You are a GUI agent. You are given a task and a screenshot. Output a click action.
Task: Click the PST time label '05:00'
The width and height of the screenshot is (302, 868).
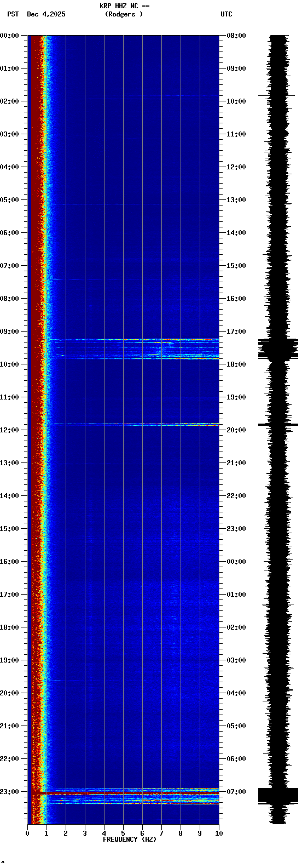point(9,200)
